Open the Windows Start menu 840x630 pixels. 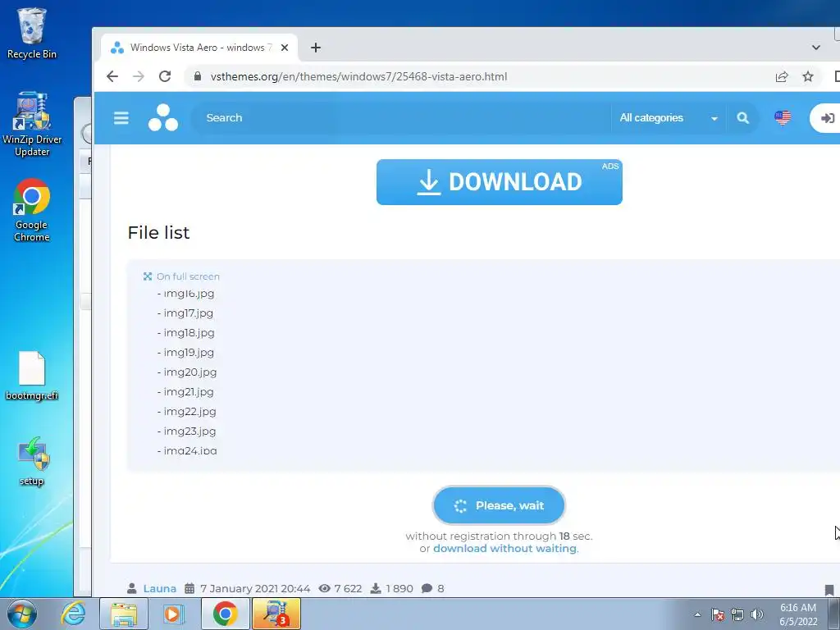22,614
